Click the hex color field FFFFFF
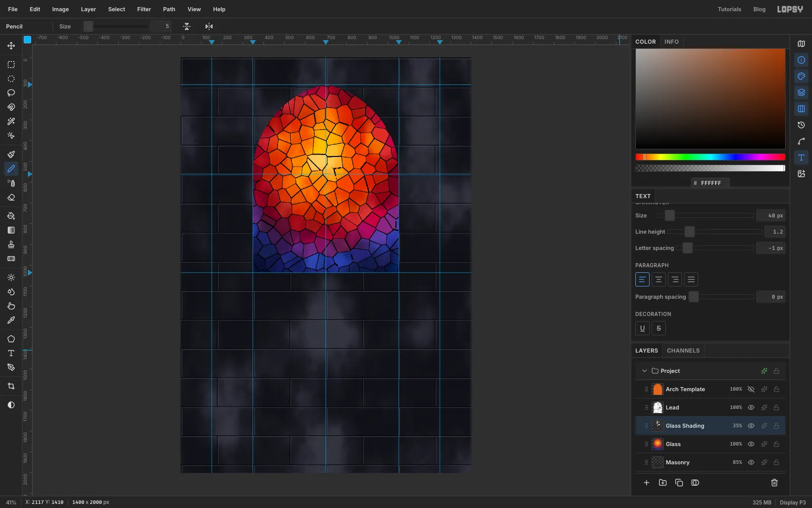Screen dimensions: 812x508 click(710, 183)
